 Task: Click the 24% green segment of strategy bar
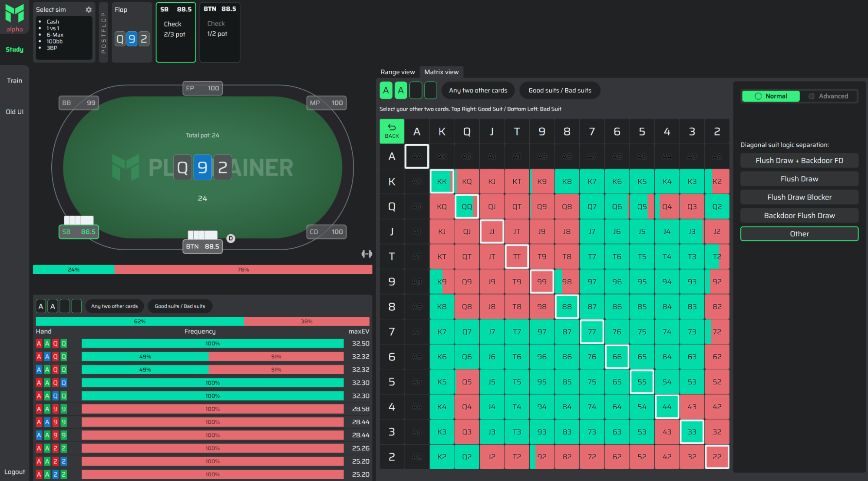pos(73,270)
